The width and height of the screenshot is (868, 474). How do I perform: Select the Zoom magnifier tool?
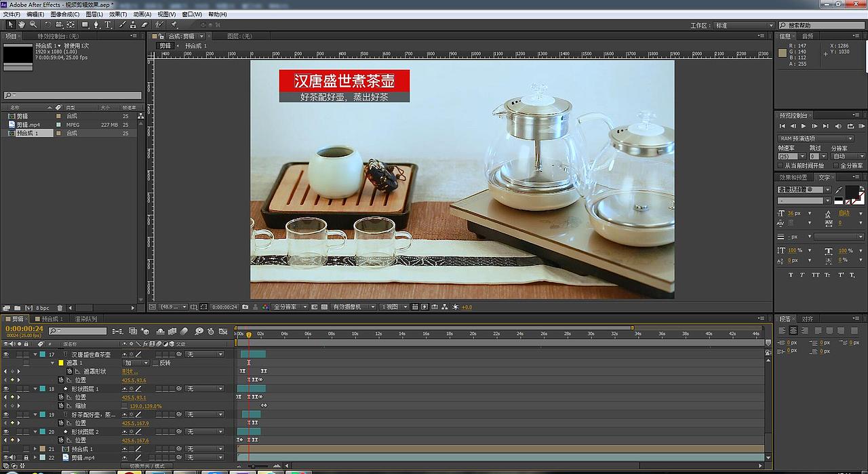(x=33, y=24)
